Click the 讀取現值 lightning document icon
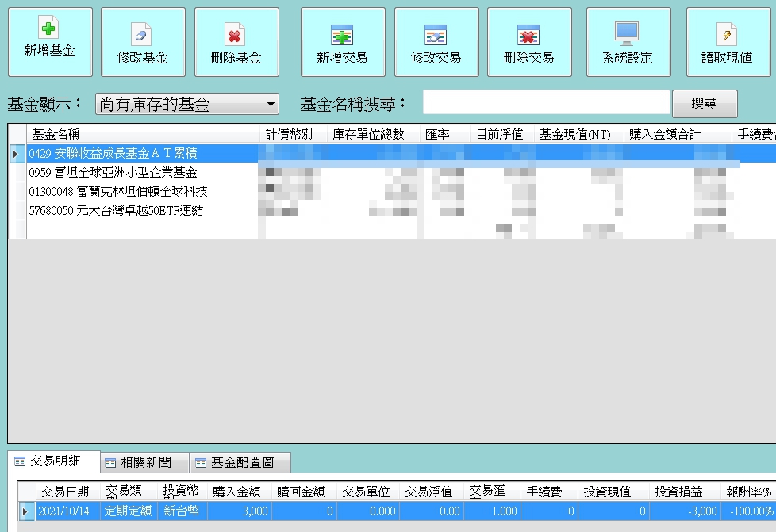 point(727,34)
